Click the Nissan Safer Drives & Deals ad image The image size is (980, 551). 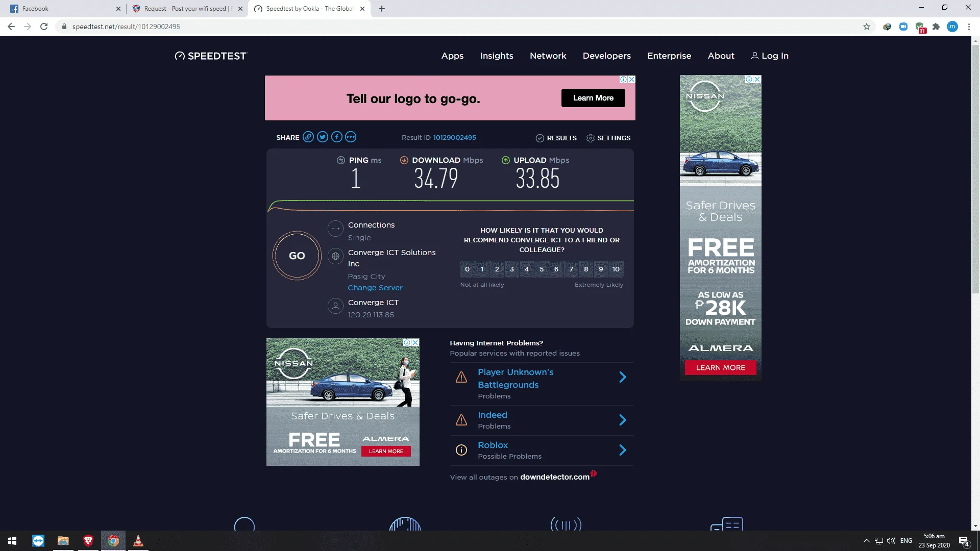343,402
